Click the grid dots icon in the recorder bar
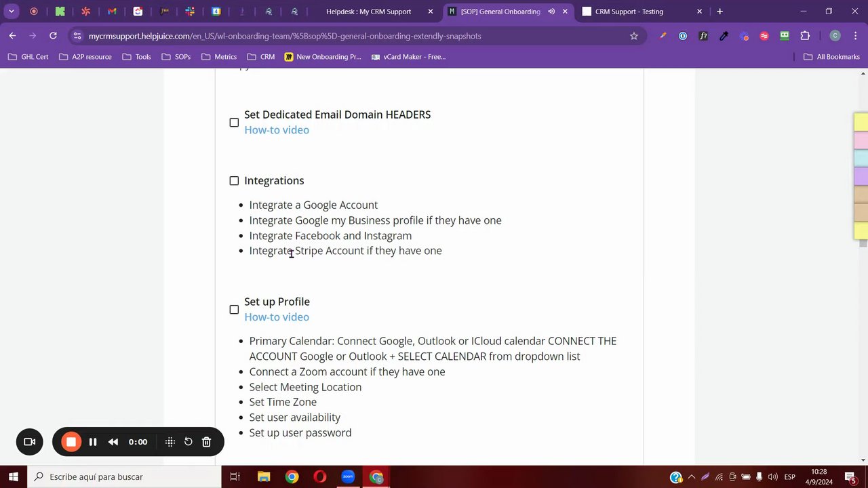Viewport: 868px width, 488px height. point(170,442)
